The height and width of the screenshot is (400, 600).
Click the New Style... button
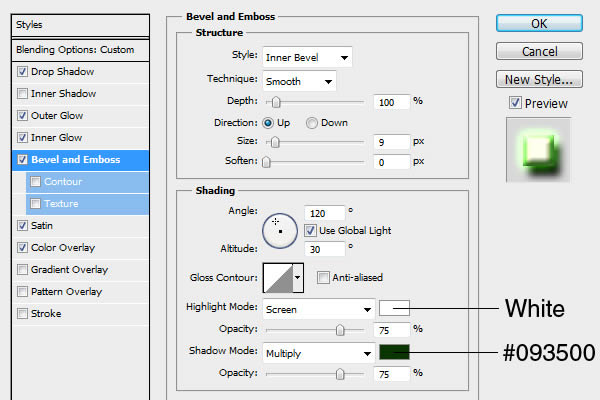point(539,79)
